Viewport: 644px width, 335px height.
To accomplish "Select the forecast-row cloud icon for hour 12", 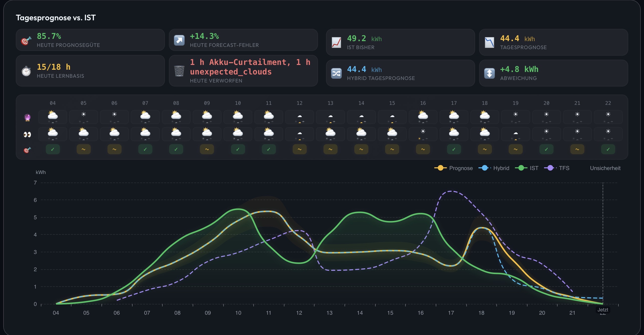I will [299, 116].
